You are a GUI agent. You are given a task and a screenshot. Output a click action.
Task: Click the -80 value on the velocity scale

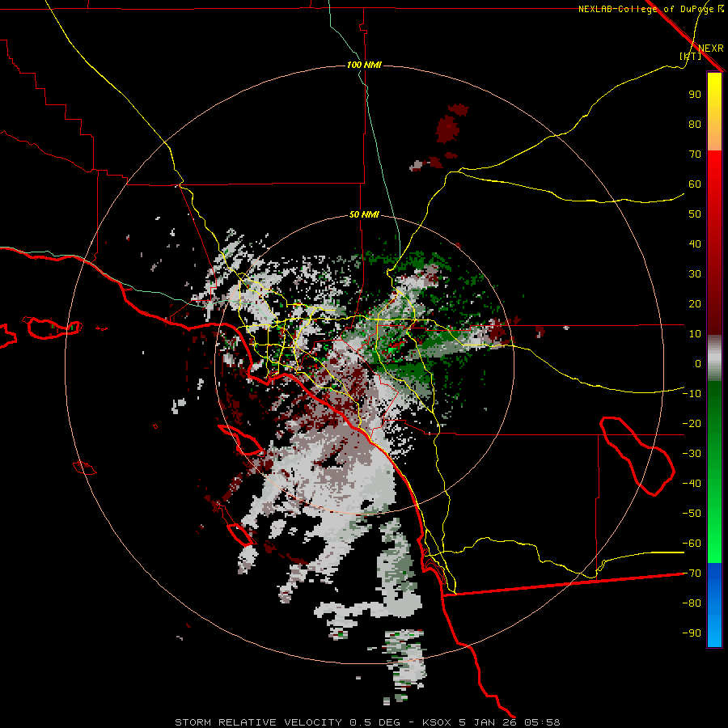point(692,603)
